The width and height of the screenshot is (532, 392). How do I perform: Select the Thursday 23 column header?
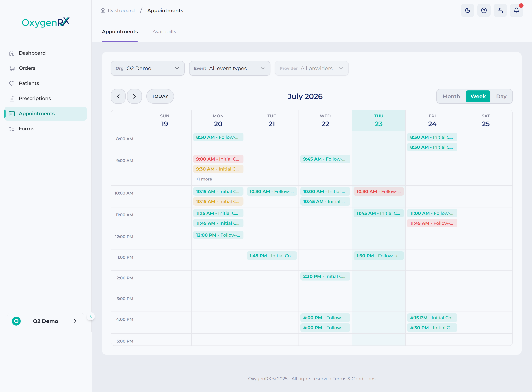378,121
